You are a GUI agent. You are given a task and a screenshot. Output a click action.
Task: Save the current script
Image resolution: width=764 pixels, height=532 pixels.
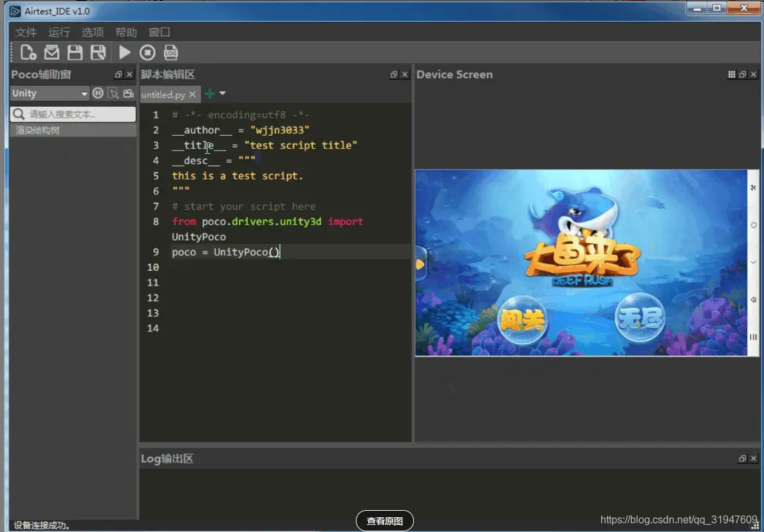click(x=75, y=52)
